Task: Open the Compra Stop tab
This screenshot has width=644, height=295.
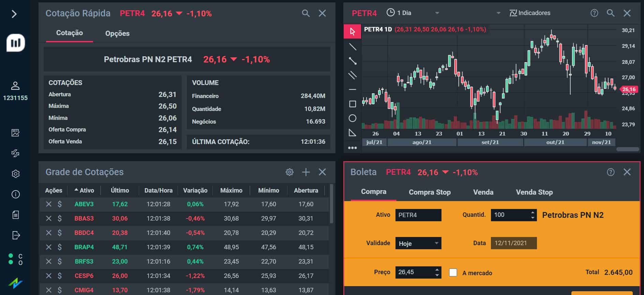Action: coord(430,192)
